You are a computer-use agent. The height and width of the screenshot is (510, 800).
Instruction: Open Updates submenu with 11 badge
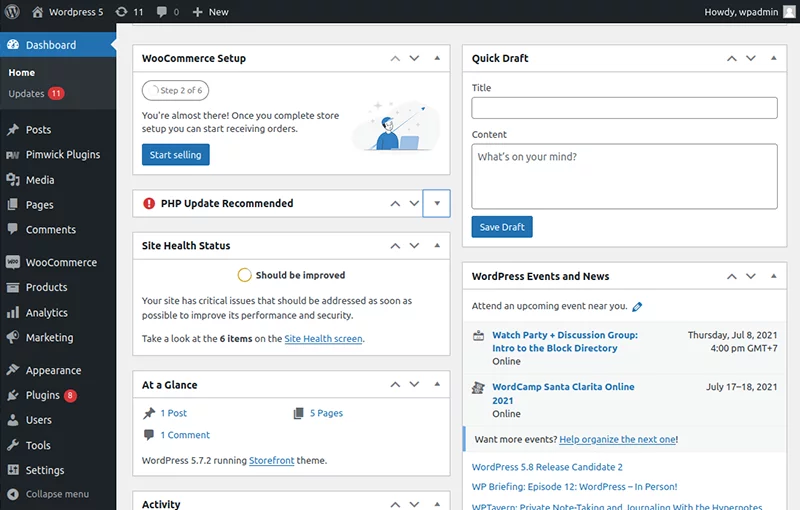point(36,93)
